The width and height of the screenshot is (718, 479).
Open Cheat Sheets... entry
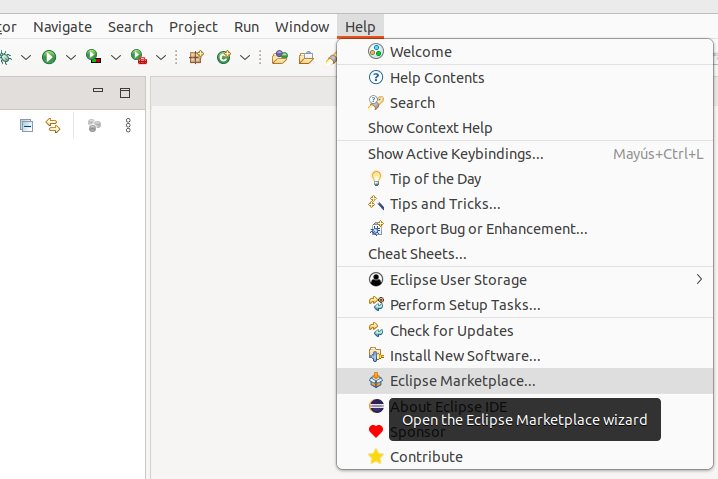525,254
